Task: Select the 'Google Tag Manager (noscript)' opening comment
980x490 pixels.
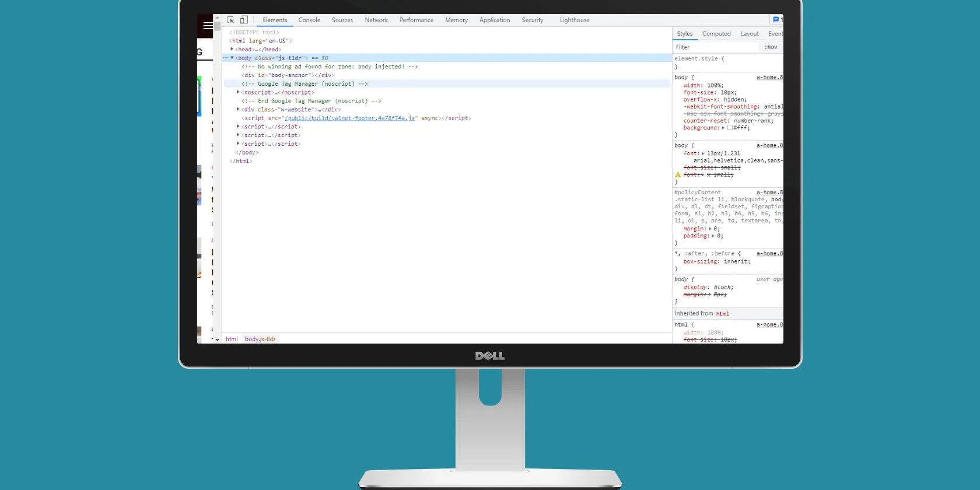Action: (x=304, y=83)
